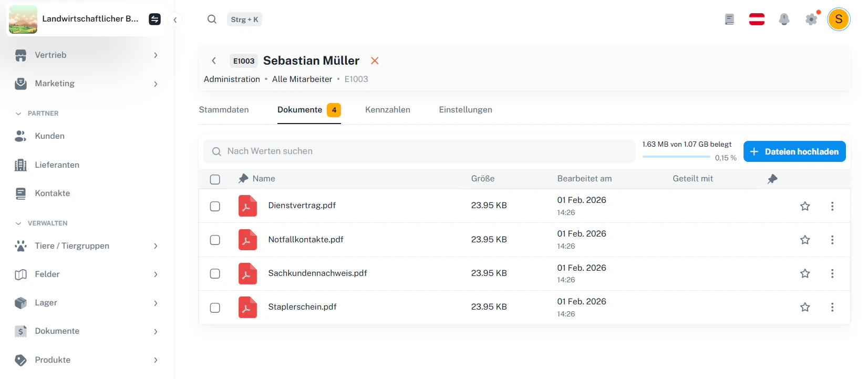The image size is (868, 379).
Task: Click the Geteilt mit column header
Action: point(693,179)
